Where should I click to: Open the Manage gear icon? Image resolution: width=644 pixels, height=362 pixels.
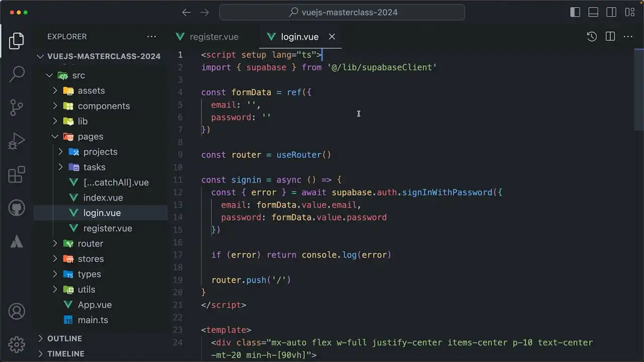17,344
